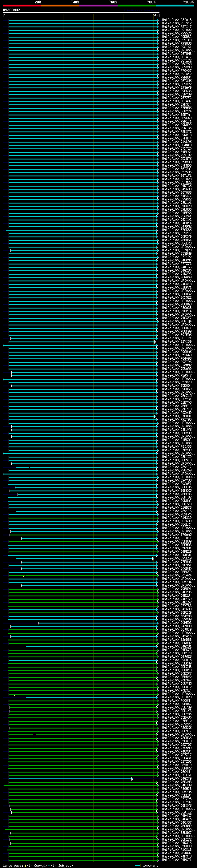Open hit UniRef100_A8IA18

coord(177,20)
